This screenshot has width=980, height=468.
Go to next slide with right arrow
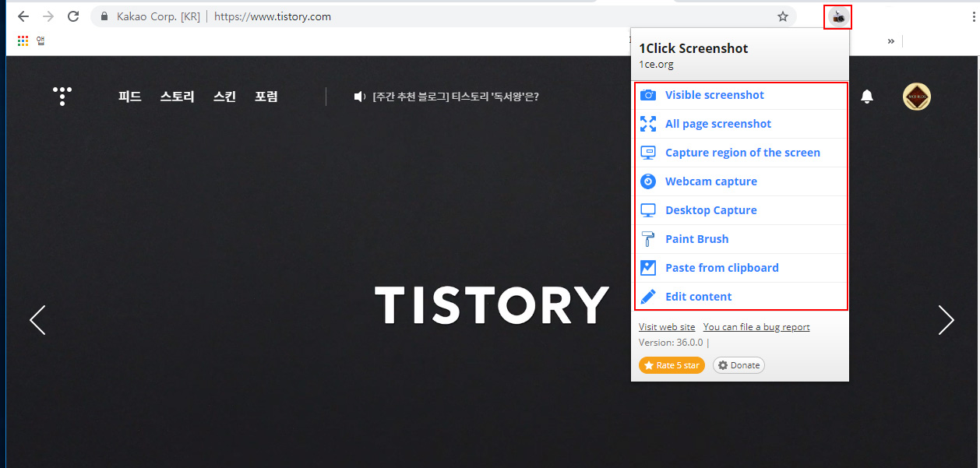coord(947,320)
